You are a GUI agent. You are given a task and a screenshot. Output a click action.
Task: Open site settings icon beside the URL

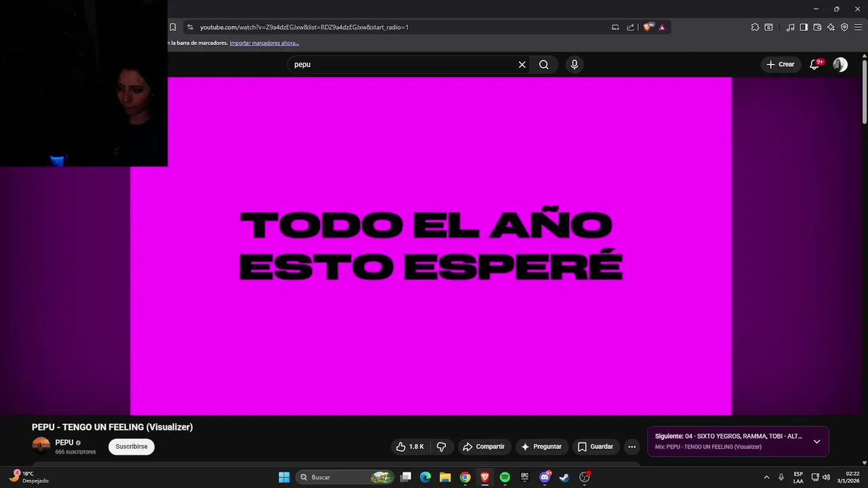click(190, 27)
